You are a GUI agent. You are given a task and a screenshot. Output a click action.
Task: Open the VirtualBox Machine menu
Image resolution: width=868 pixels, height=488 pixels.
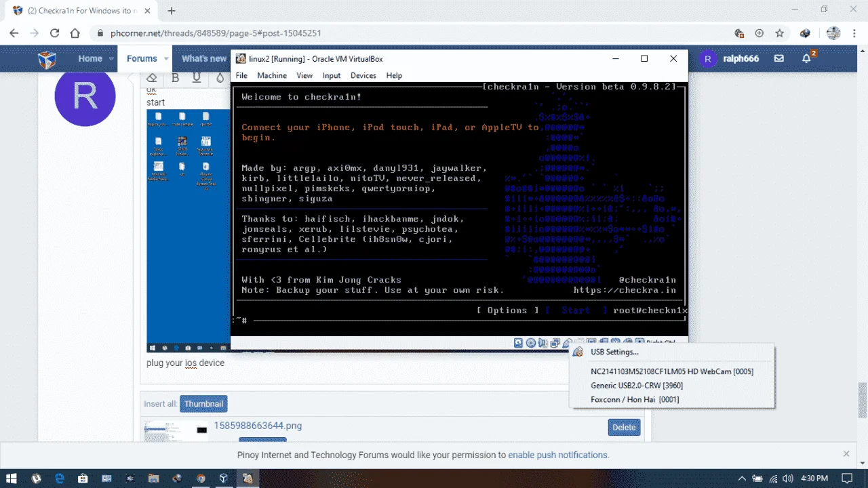pos(272,75)
